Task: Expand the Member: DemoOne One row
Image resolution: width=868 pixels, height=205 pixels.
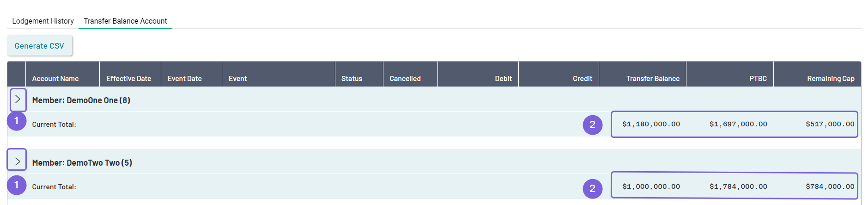Action: (x=18, y=99)
